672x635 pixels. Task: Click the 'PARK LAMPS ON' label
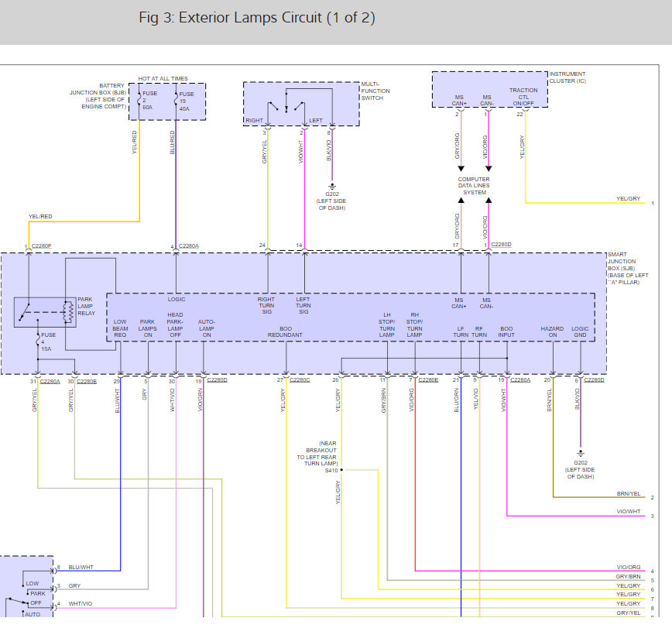coord(147,328)
